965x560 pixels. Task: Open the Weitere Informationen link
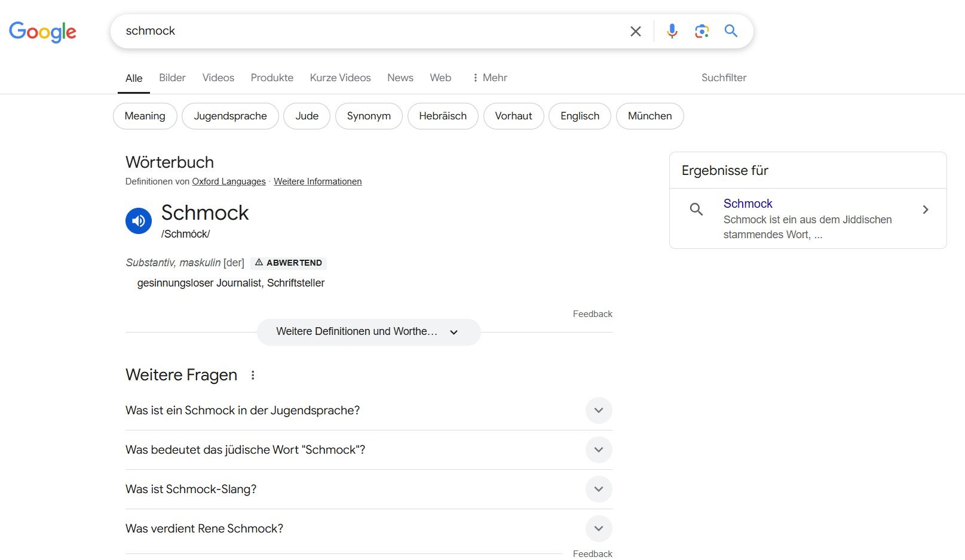(x=317, y=181)
